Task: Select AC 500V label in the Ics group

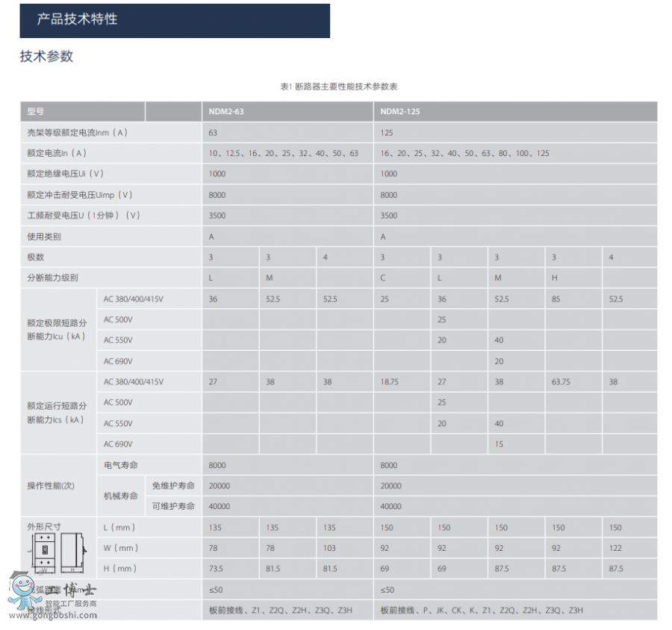Action: 118,402
